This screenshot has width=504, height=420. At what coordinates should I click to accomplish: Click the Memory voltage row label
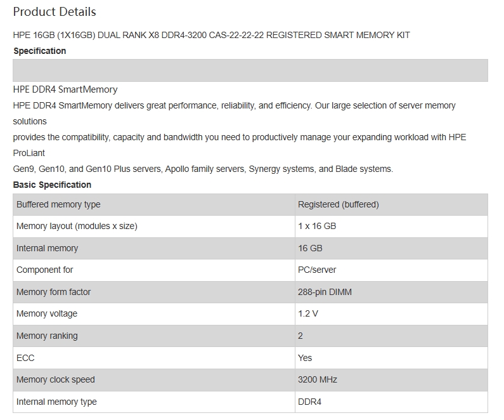pos(47,313)
